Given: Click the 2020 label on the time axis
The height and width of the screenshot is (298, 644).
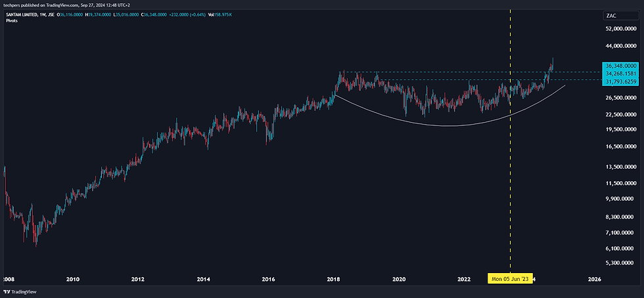Looking at the screenshot, I should [x=400, y=279].
